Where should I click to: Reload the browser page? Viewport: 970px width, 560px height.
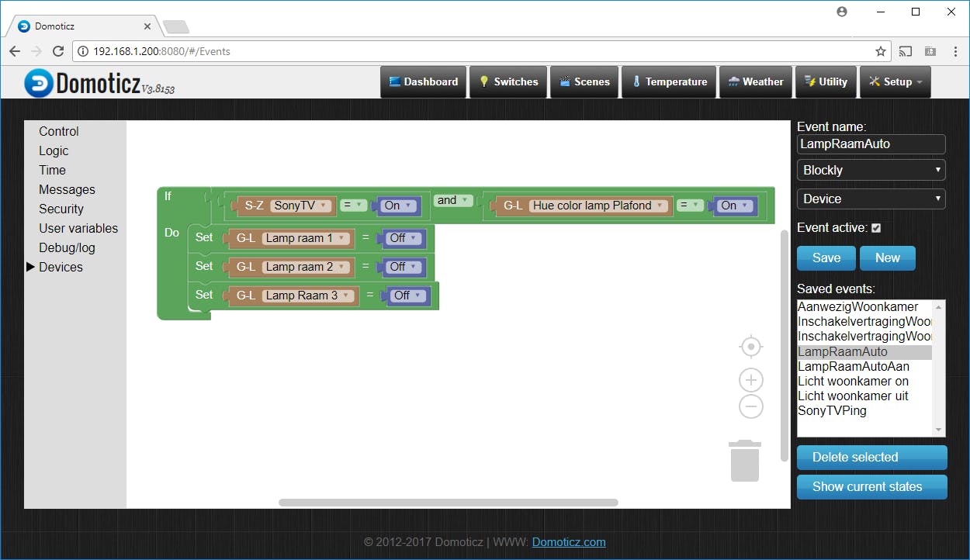pos(58,51)
